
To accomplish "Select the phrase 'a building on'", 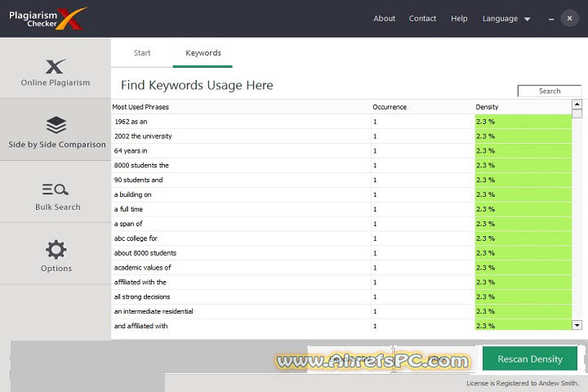I will [133, 194].
